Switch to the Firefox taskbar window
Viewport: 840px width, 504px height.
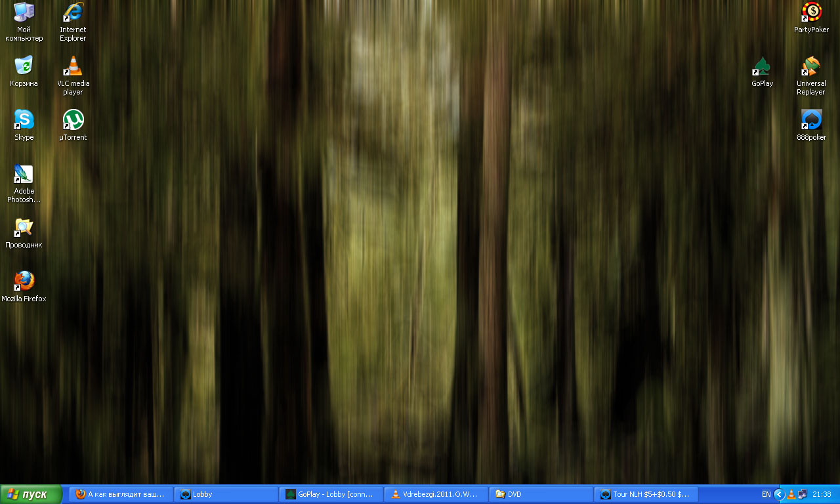(x=121, y=494)
